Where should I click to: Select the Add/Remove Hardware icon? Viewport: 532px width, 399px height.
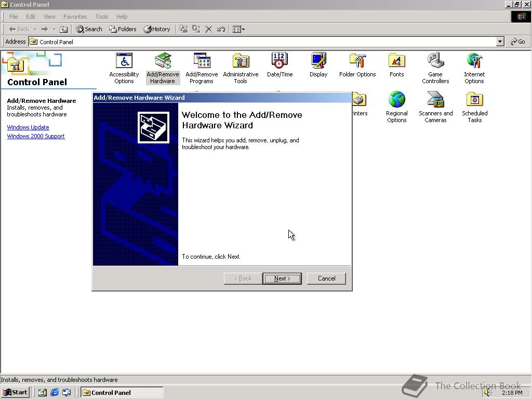coord(163,68)
